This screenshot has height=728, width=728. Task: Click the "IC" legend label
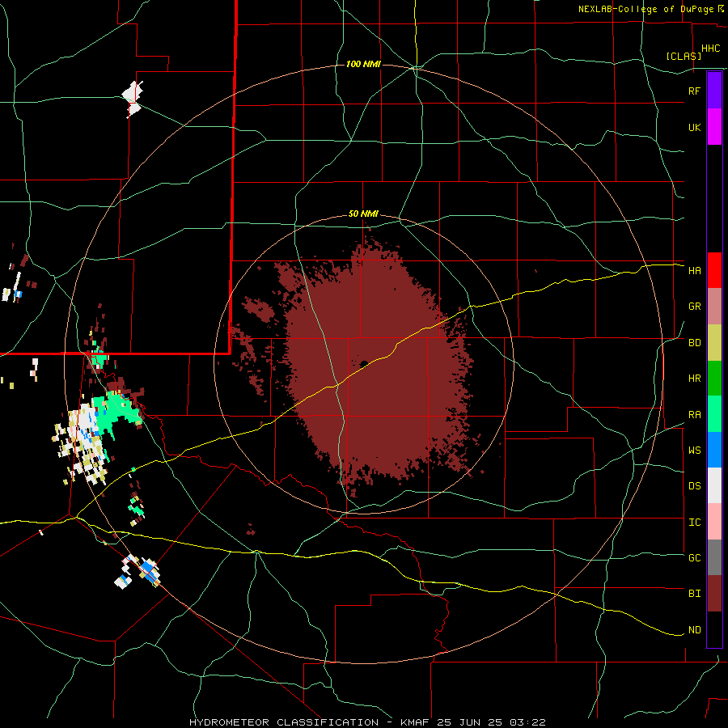coord(694,523)
